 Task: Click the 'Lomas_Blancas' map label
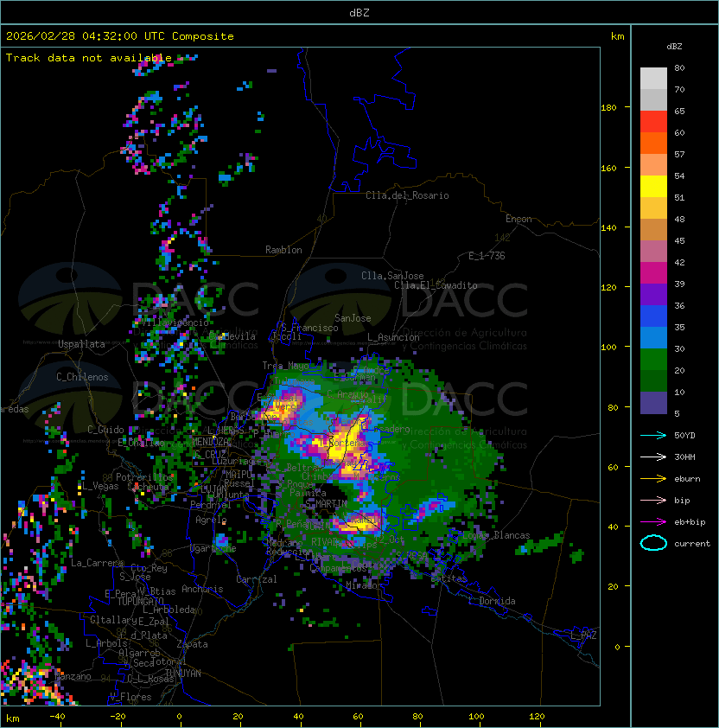pos(496,535)
